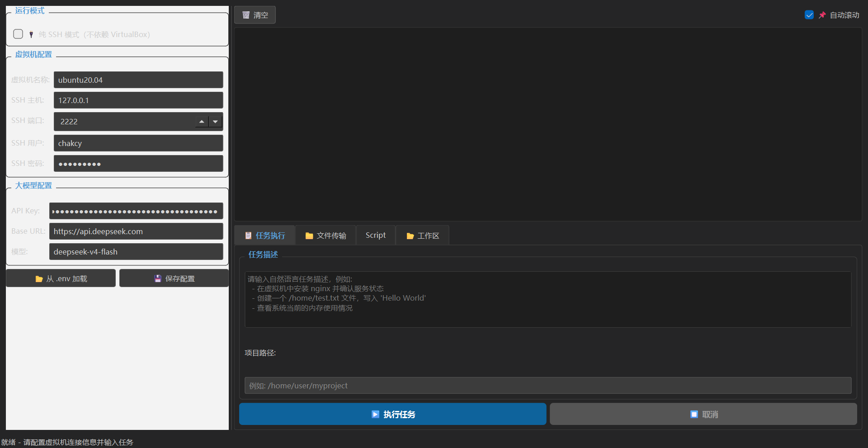Screen dimensions: 868x448
Task: Click the document icon on the 任务执行 tab
Action: click(x=248, y=236)
